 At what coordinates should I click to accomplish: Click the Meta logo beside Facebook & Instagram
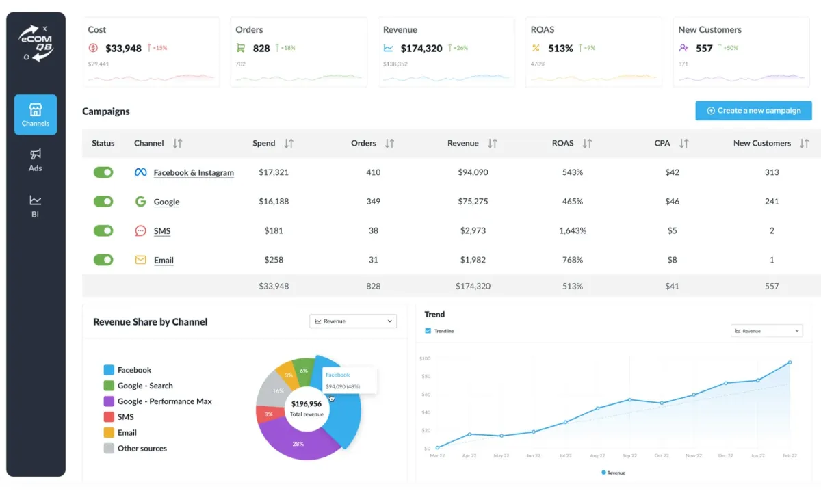140,172
